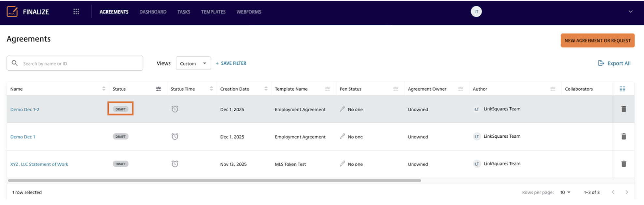Toggle sort on Status Time column
This screenshot has width=644, height=205.
coord(211,89)
